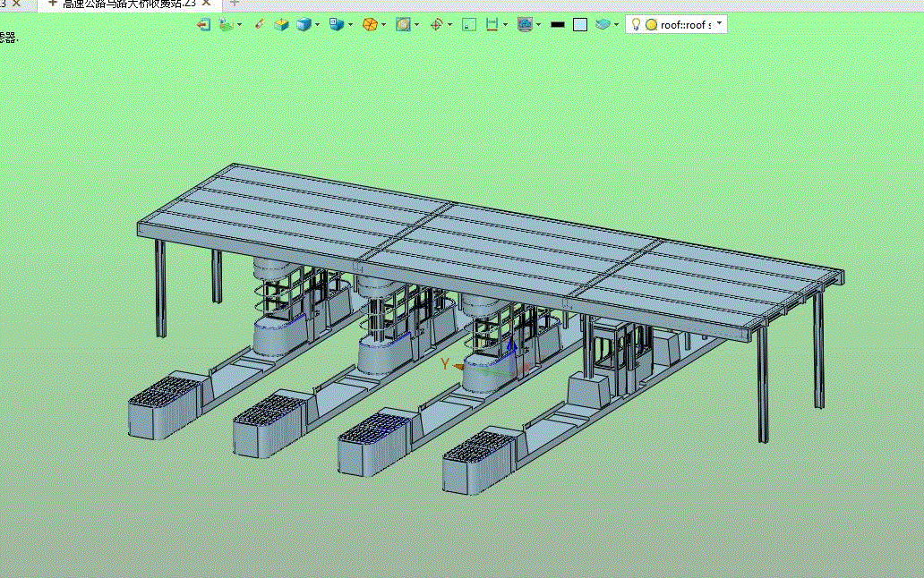Viewport: 924px width, 578px height.
Task: Click the monitor display settings icon
Action: pos(525,24)
